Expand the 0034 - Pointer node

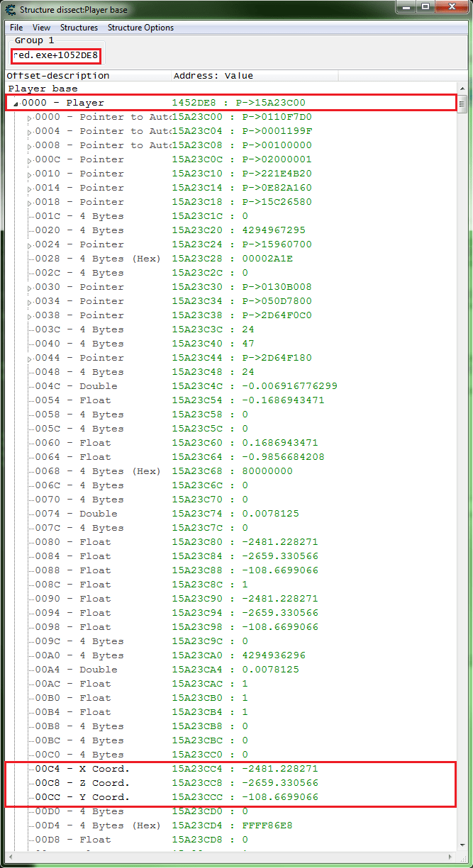[x=30, y=302]
